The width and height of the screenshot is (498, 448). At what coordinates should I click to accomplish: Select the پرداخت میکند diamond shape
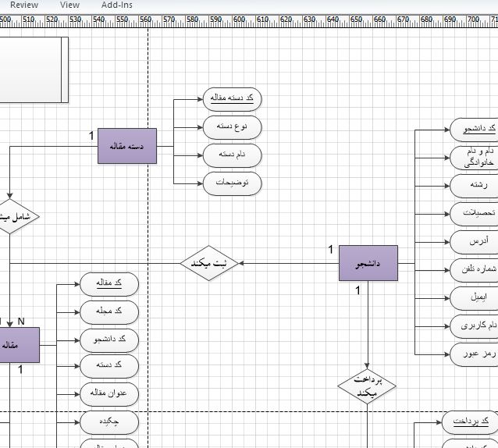(x=367, y=386)
